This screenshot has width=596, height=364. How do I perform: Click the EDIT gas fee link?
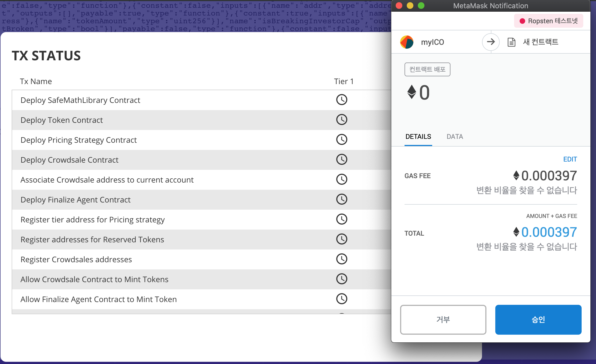[570, 159]
